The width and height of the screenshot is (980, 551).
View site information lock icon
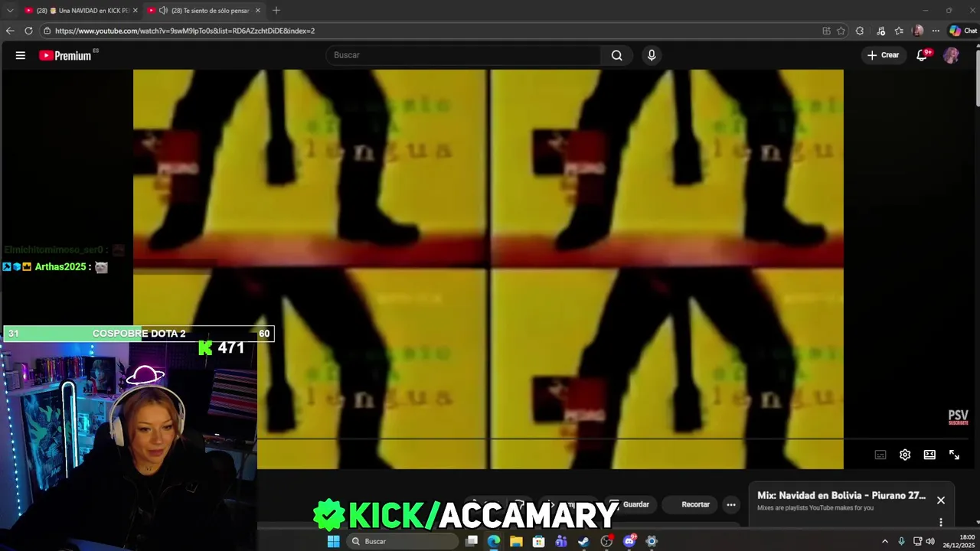(47, 31)
